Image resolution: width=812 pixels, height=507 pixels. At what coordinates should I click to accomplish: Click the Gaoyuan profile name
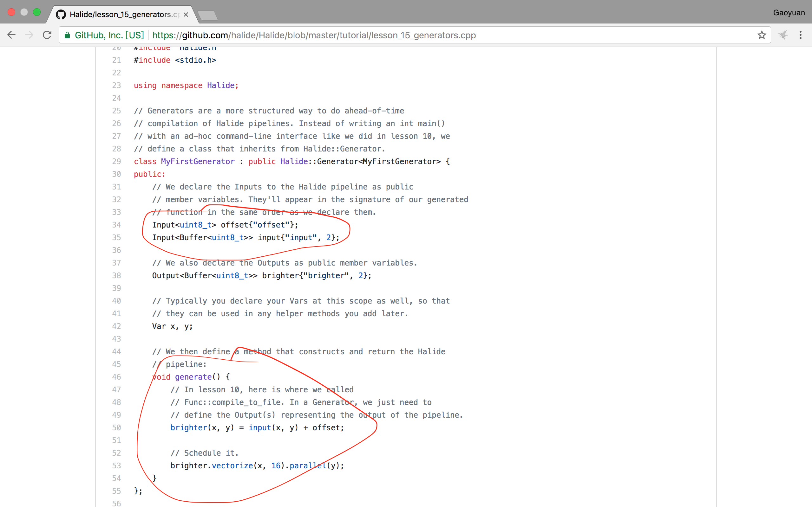(789, 12)
